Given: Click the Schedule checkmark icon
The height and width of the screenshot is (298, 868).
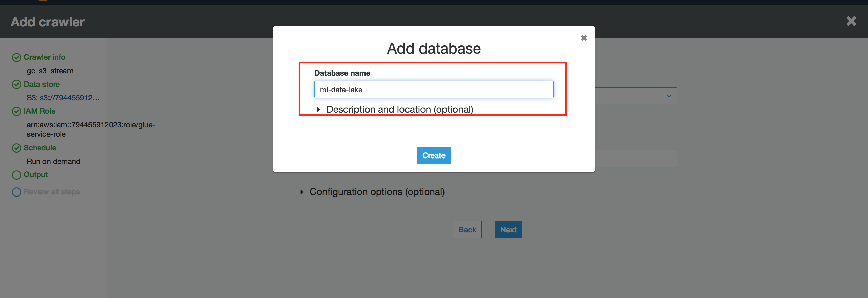Looking at the screenshot, I should 16,148.
